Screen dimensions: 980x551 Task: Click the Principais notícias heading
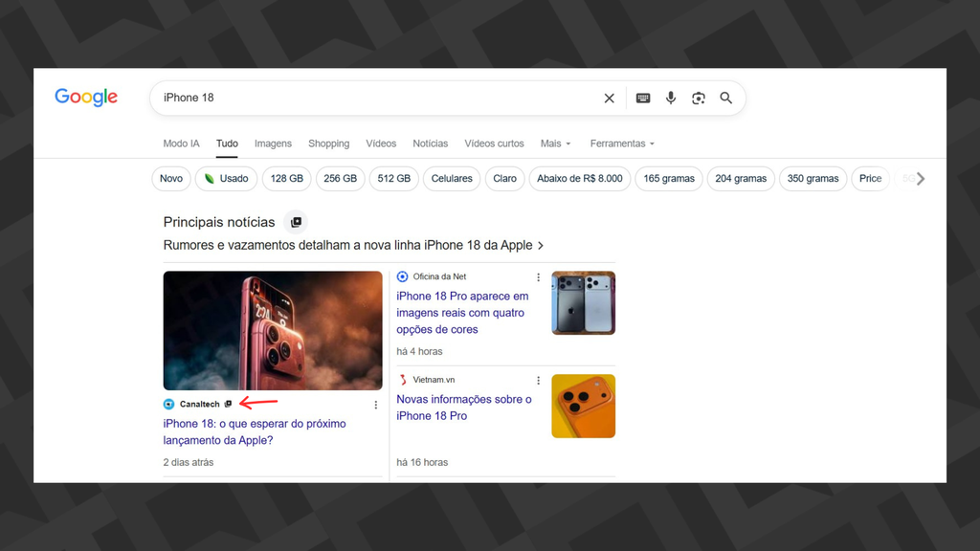[219, 222]
